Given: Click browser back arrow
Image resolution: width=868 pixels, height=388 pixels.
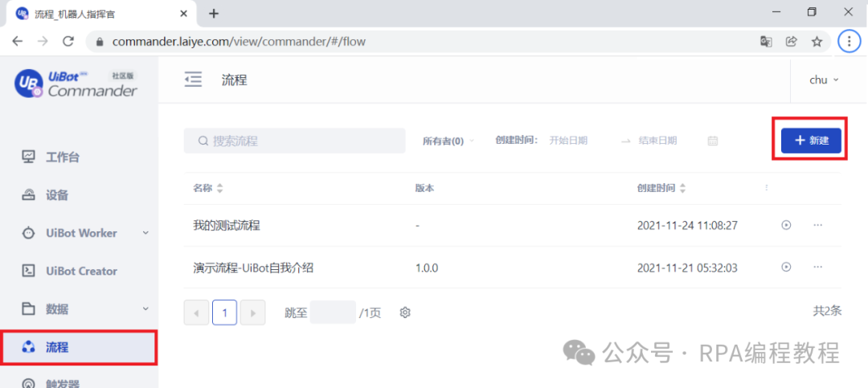Looking at the screenshot, I should click(x=18, y=42).
